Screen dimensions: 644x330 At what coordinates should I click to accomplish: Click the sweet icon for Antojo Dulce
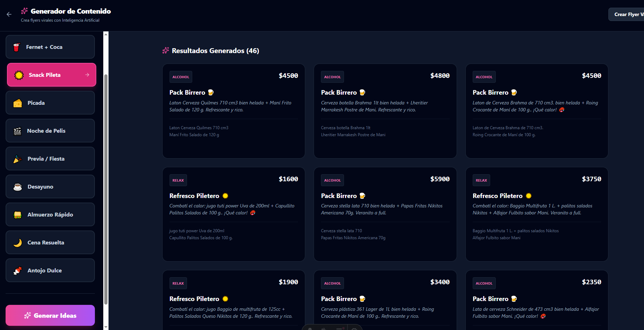point(17,271)
